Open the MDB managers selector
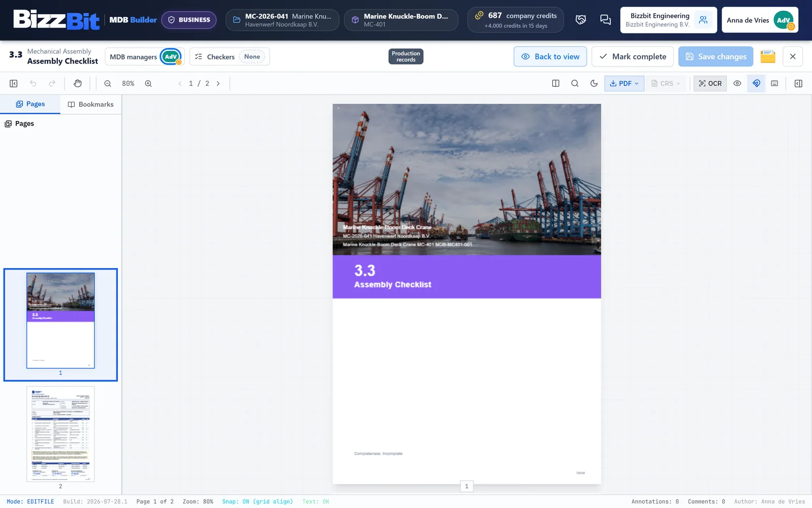This screenshot has width=812, height=508. [x=145, y=56]
